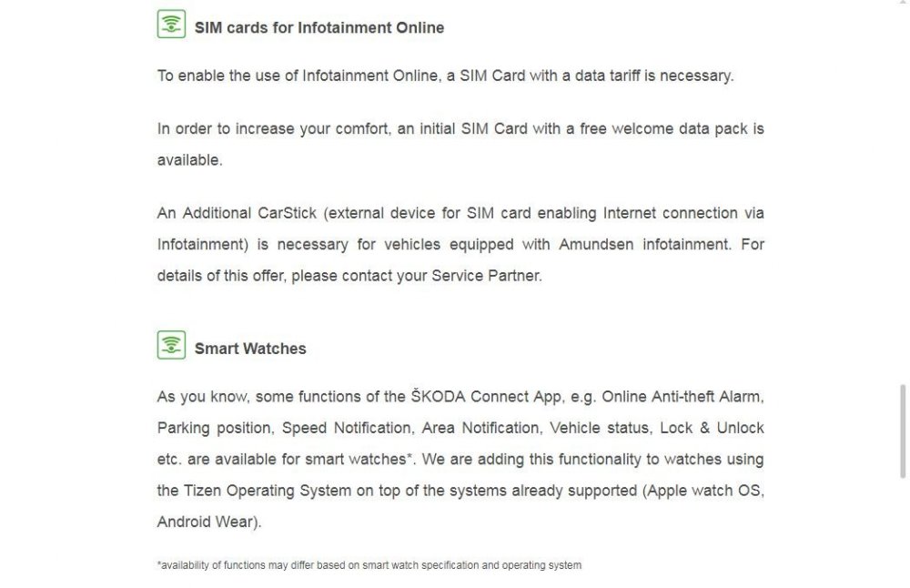Select the 'Smart Watches' heading text
Image resolution: width=910 pixels, height=588 pixels.
pyautogui.click(x=250, y=349)
